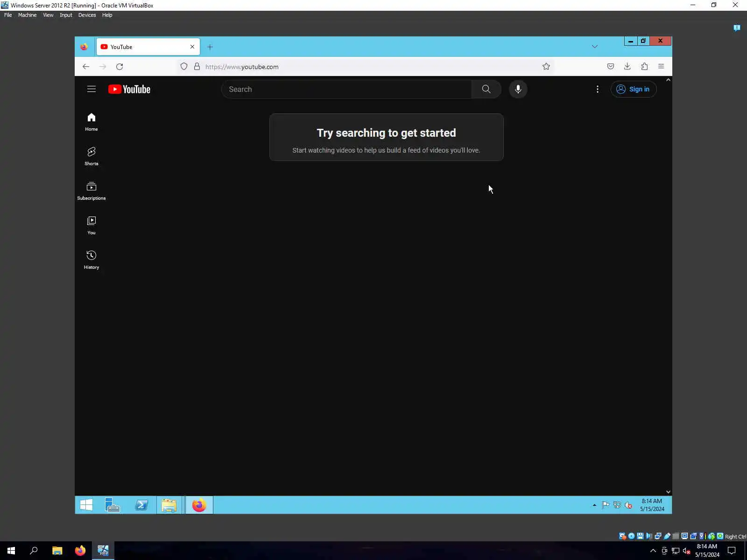Open a new Firefox tab

[x=210, y=47]
